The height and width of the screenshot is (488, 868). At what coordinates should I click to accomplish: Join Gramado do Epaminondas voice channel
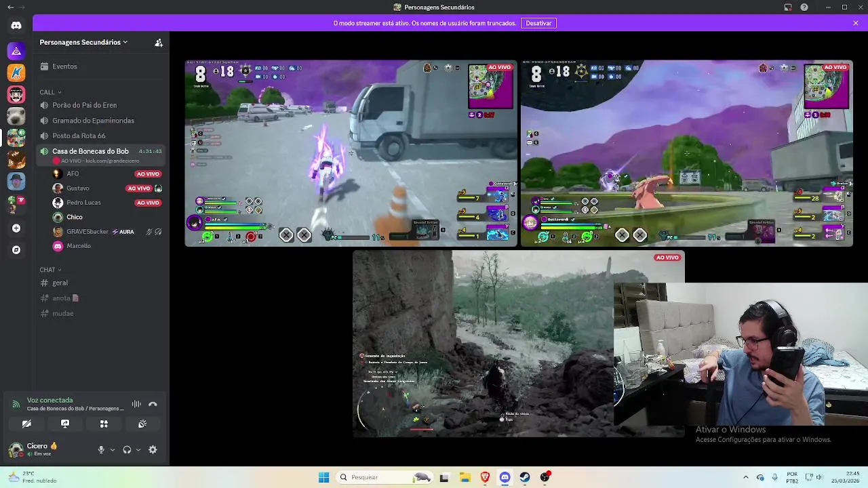(102, 121)
